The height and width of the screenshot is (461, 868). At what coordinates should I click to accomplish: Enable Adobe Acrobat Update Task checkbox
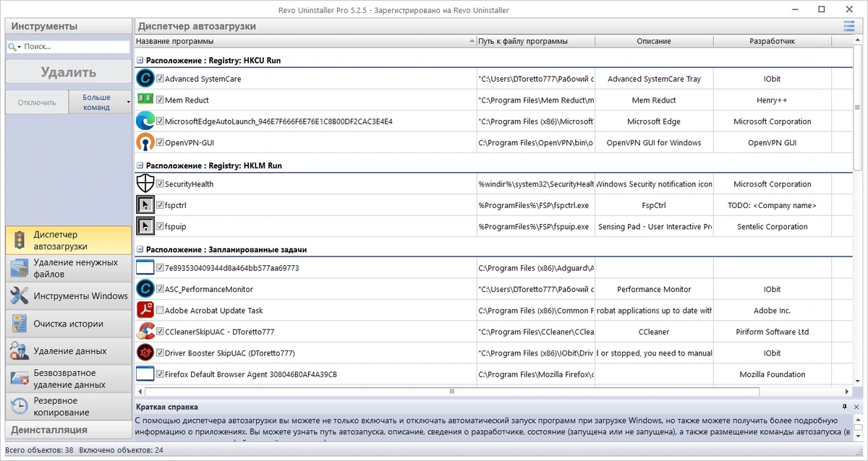pos(160,310)
